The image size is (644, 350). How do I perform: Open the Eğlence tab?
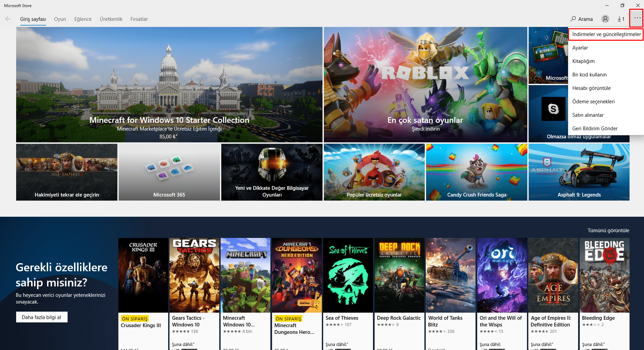tap(83, 19)
